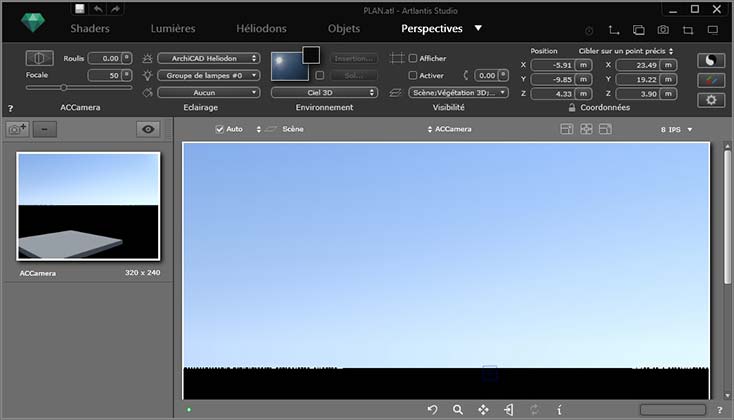Toggle the eye visibility button in views panel
734x420 pixels.
148,129
